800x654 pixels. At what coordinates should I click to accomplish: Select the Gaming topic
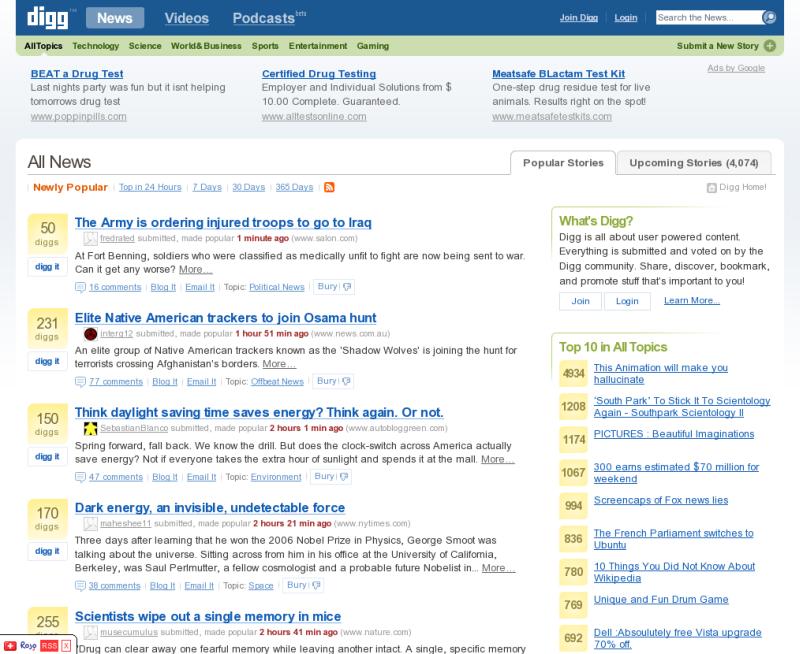pyautogui.click(x=373, y=46)
